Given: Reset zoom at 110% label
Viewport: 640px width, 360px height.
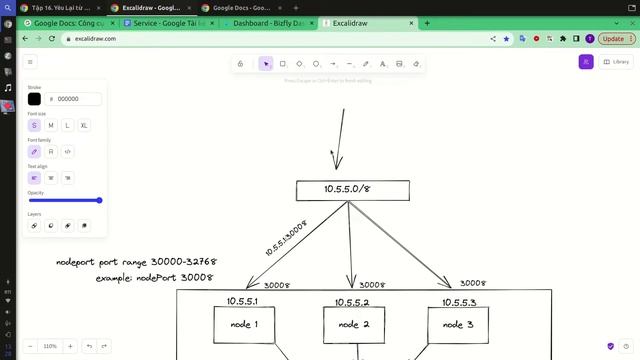Looking at the screenshot, I should coord(50,346).
